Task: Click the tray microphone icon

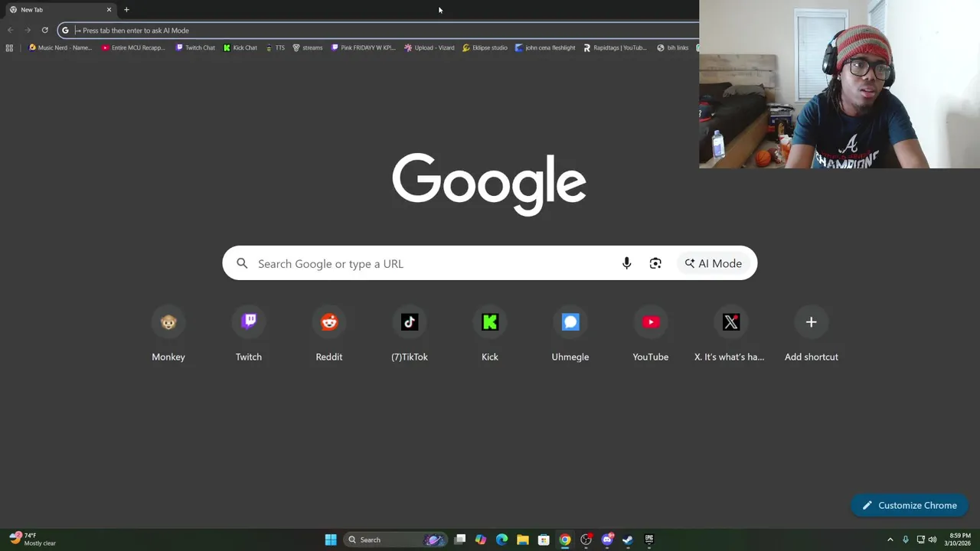Action: (x=906, y=540)
